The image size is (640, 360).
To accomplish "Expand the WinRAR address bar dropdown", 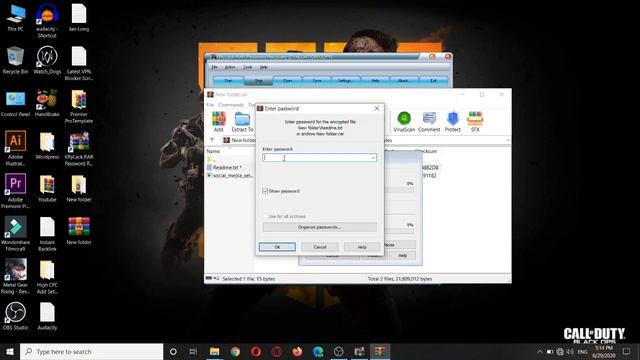I will pos(507,140).
